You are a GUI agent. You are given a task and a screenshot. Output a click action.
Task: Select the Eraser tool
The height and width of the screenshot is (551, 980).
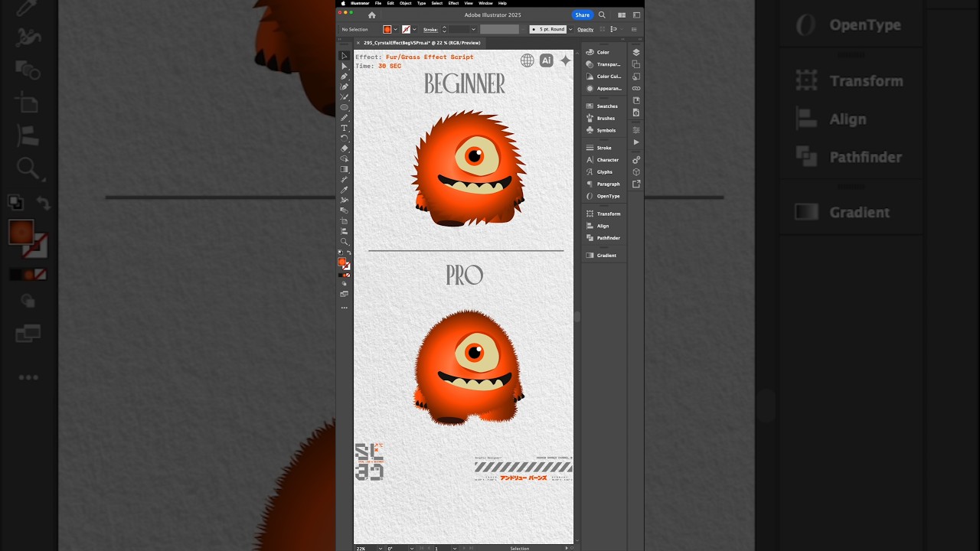coord(345,148)
